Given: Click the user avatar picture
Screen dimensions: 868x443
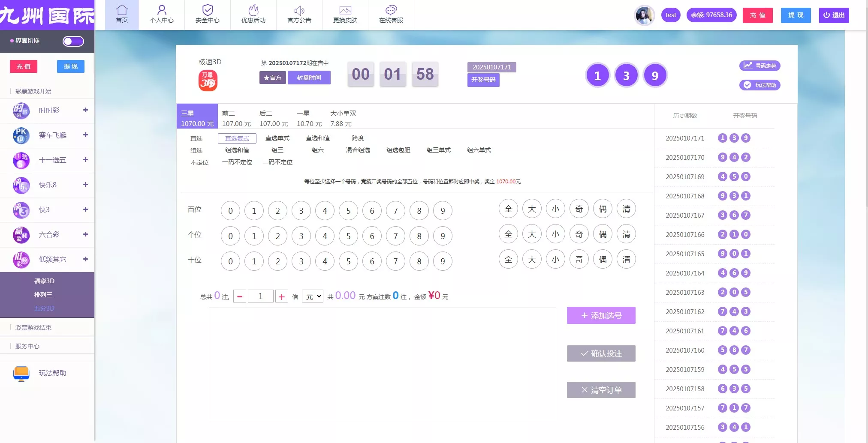Looking at the screenshot, I should coord(644,15).
